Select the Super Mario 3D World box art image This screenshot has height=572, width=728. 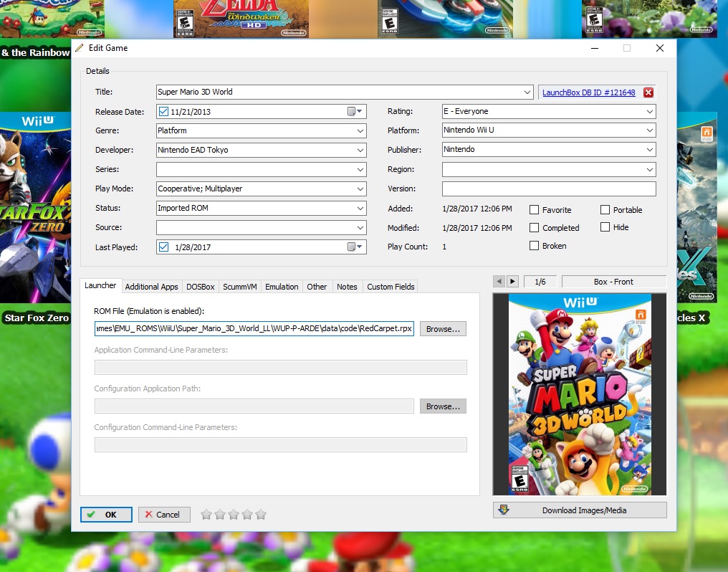click(580, 395)
